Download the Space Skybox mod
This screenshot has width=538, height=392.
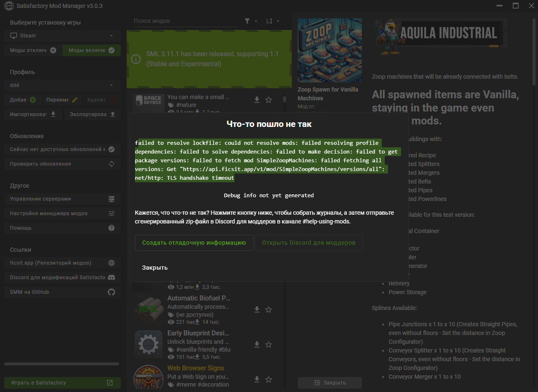[257, 100]
